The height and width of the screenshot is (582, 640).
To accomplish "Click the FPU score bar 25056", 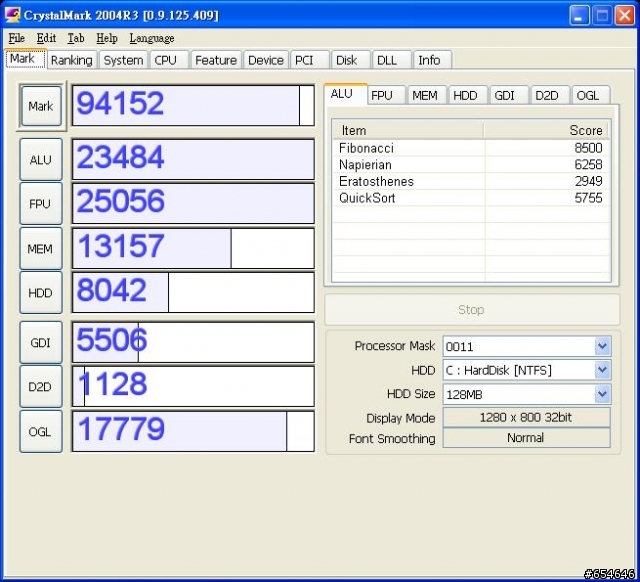I will click(193, 203).
